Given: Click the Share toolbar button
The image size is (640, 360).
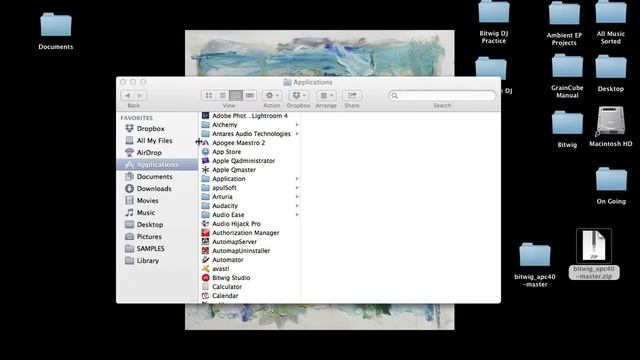Looking at the screenshot, I should coord(352,96).
